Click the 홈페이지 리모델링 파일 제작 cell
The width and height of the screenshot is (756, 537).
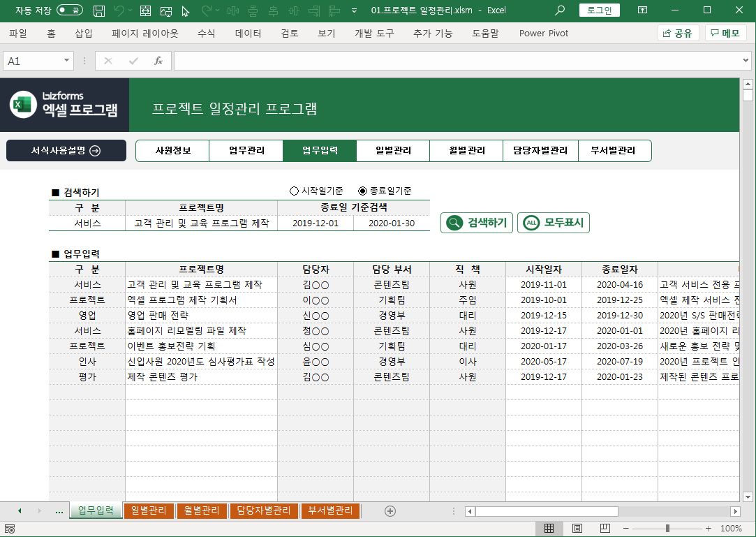[x=201, y=331]
